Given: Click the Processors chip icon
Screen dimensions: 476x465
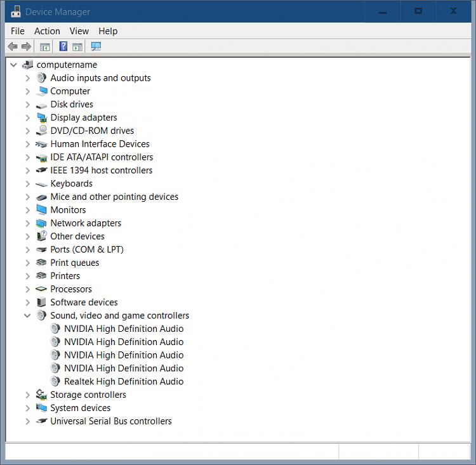Looking at the screenshot, I should coord(41,289).
